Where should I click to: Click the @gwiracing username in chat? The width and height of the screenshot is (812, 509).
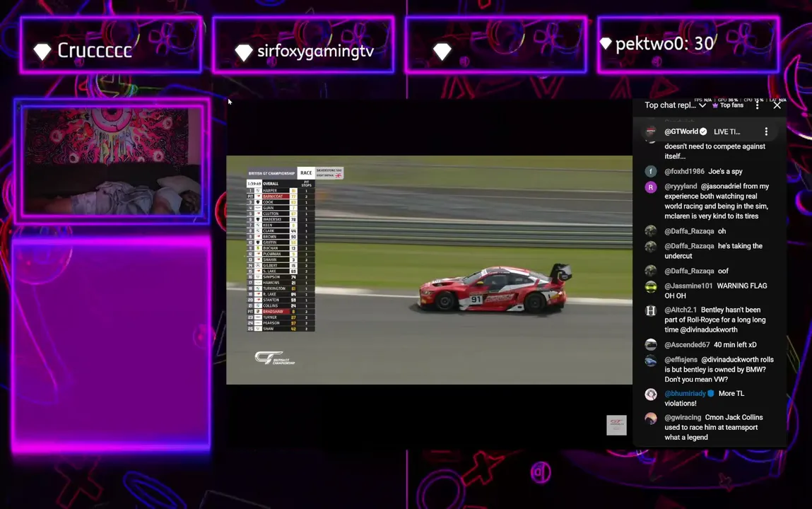[x=683, y=417]
